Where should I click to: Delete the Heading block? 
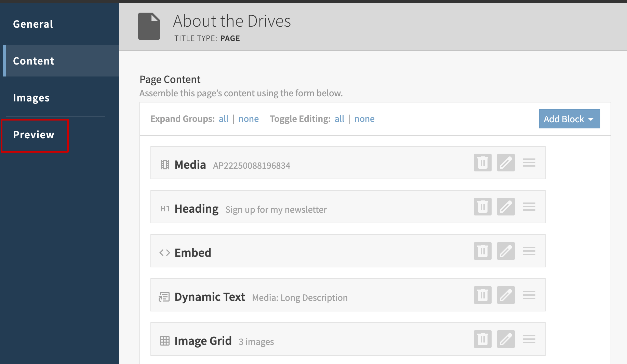coord(482,207)
